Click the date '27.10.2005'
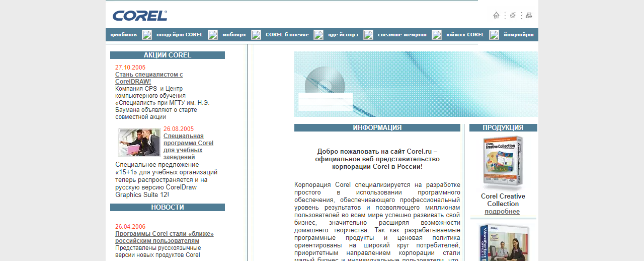This screenshot has width=644, height=261. point(130,68)
